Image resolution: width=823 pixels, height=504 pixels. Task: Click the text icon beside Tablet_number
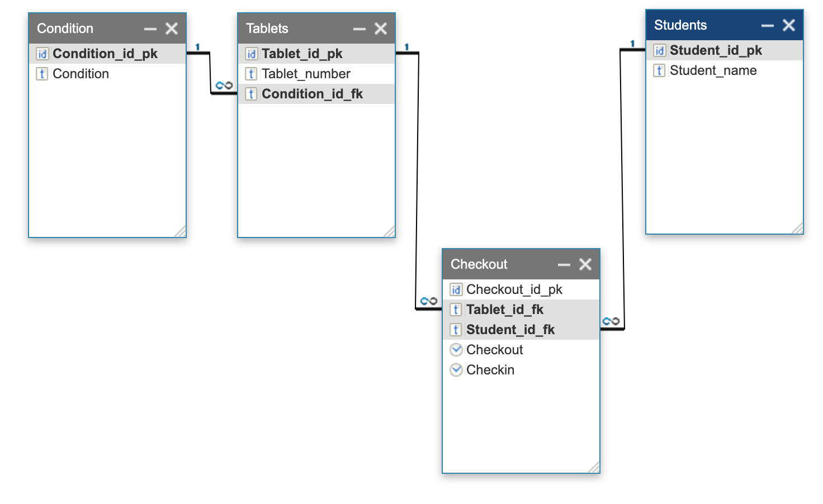point(251,74)
